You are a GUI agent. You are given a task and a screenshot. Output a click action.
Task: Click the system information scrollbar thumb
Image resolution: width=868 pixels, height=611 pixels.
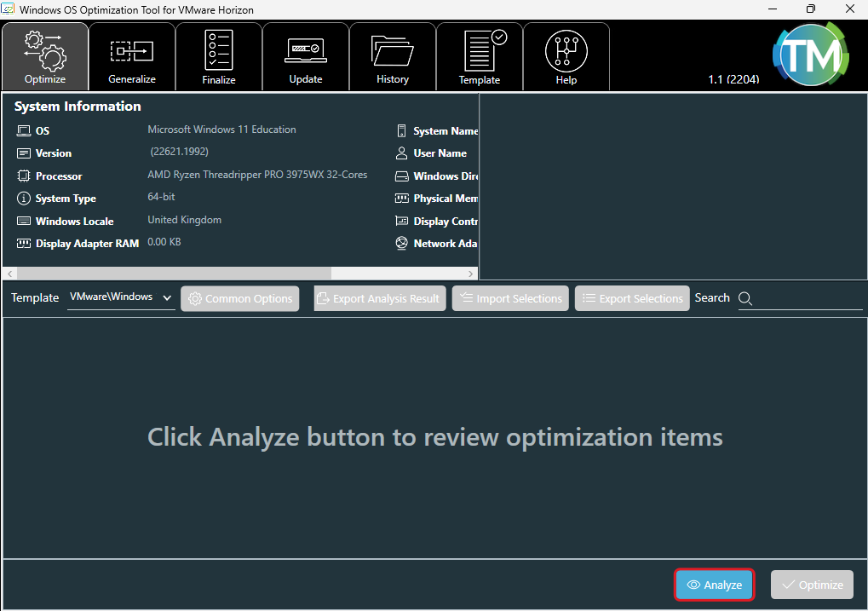click(x=173, y=274)
